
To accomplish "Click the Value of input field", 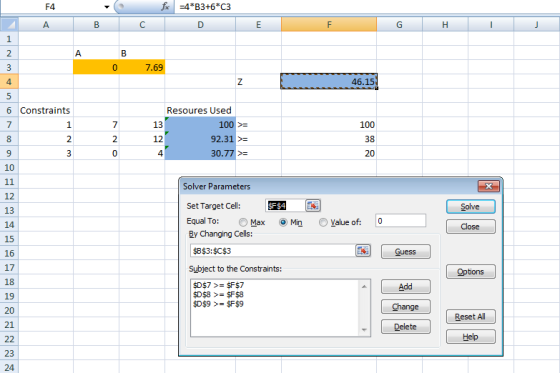I will (400, 221).
